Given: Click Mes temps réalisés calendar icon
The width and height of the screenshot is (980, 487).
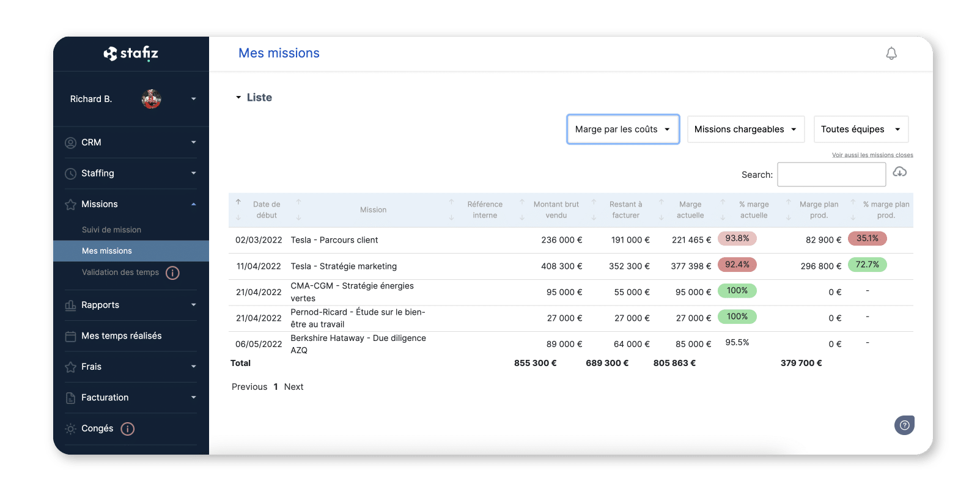Looking at the screenshot, I should (x=71, y=337).
